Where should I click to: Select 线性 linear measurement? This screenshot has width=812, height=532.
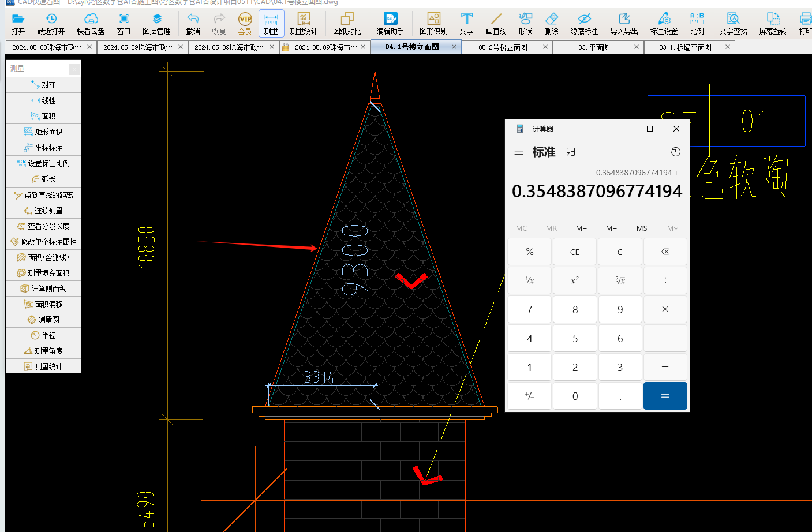coord(43,100)
